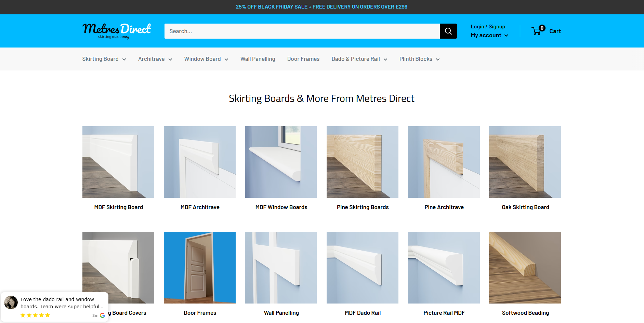Click the Black Friday sale banner
This screenshot has width=644, height=323.
(321, 7)
